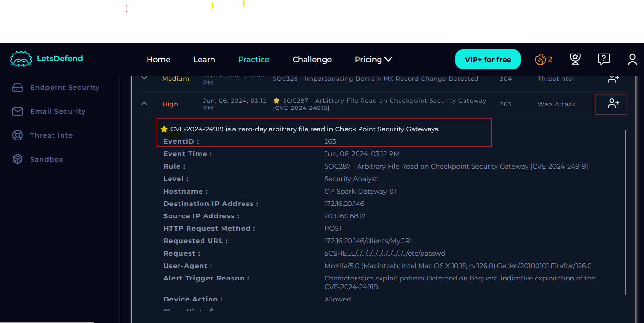The image size is (644, 323).
Task: Click the alert details vertical scrollbar
Action: pyautogui.click(x=625, y=213)
